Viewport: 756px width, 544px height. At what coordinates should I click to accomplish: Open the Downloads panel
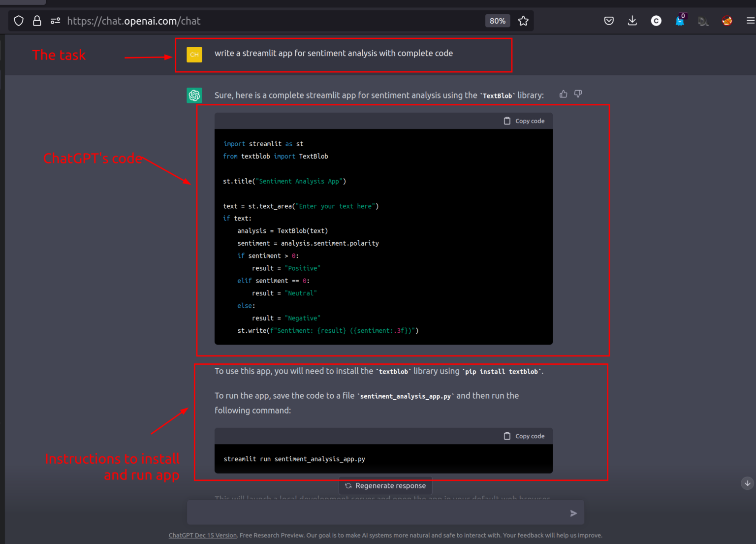(632, 21)
